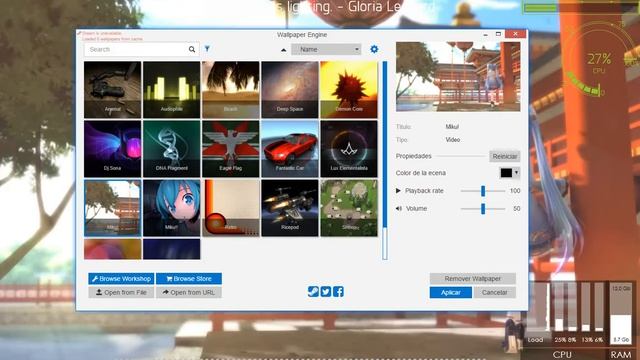This screenshot has height=360, width=640.
Task: Open settings with the gear icon
Action: tap(374, 49)
